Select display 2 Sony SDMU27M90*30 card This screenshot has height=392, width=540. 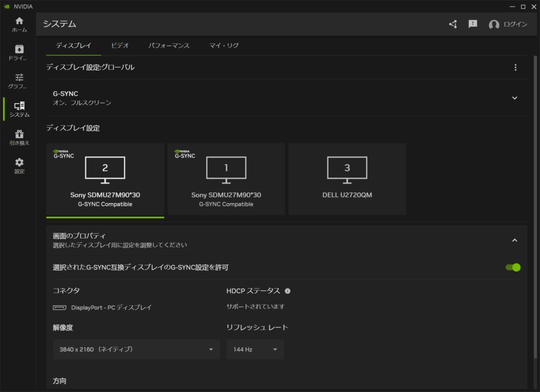105,179
